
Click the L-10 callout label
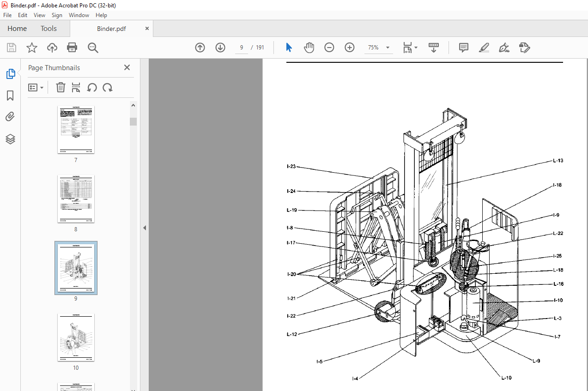click(506, 378)
